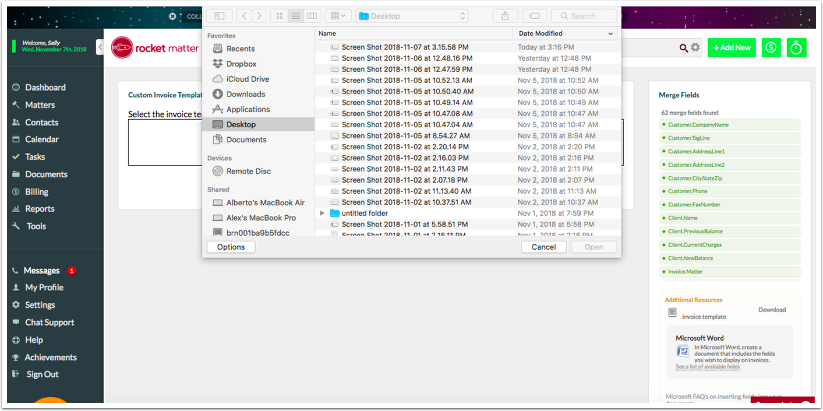Image resolution: width=823 pixels, height=411 pixels.
Task: Switch file dialog to column view
Action: click(x=312, y=16)
